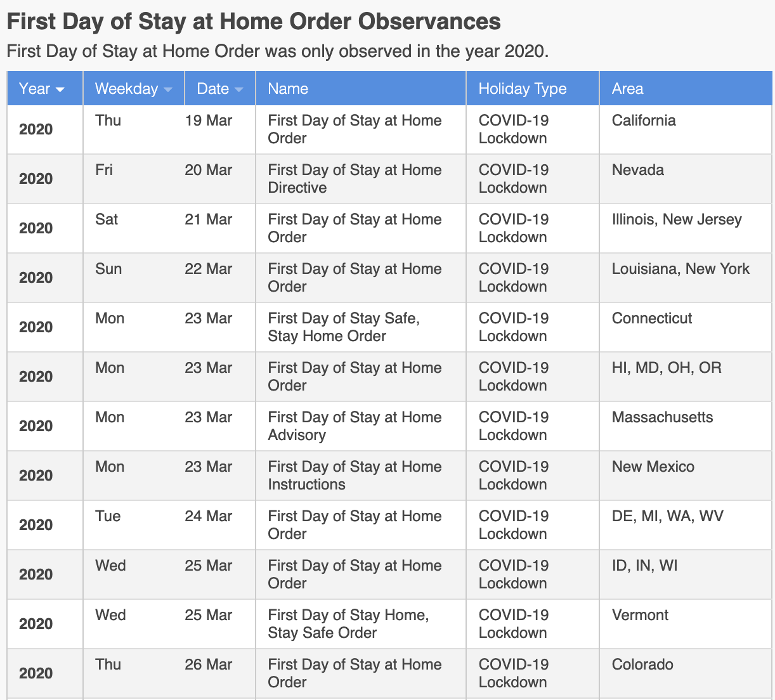Click the Area column header
The height and width of the screenshot is (700, 775).
click(x=627, y=89)
